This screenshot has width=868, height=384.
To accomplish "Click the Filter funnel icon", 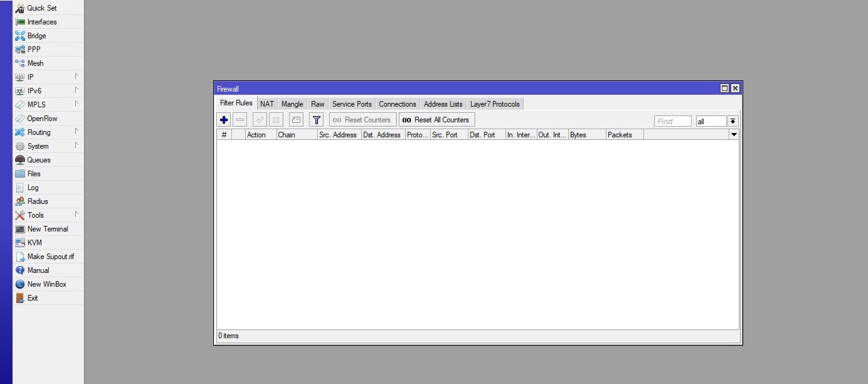I will click(317, 120).
